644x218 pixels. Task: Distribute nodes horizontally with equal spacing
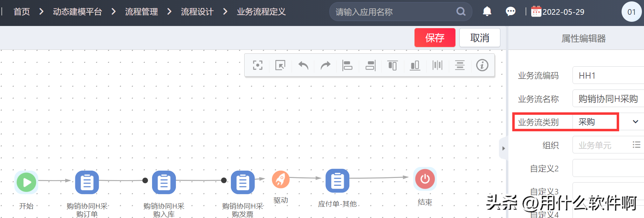(437, 65)
